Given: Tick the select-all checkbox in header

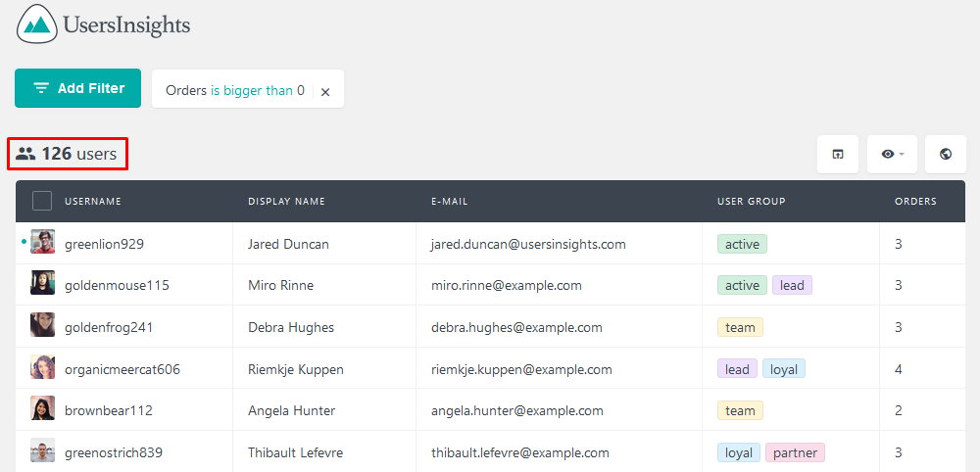Looking at the screenshot, I should coord(42,201).
